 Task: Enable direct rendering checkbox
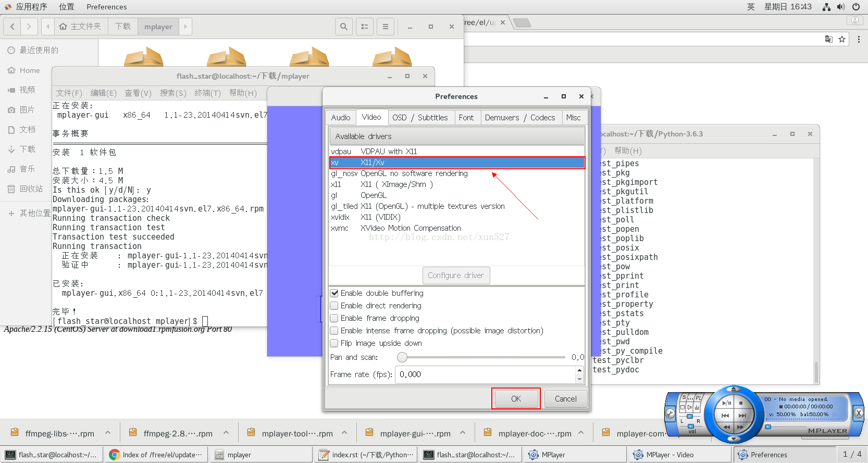pyautogui.click(x=334, y=306)
